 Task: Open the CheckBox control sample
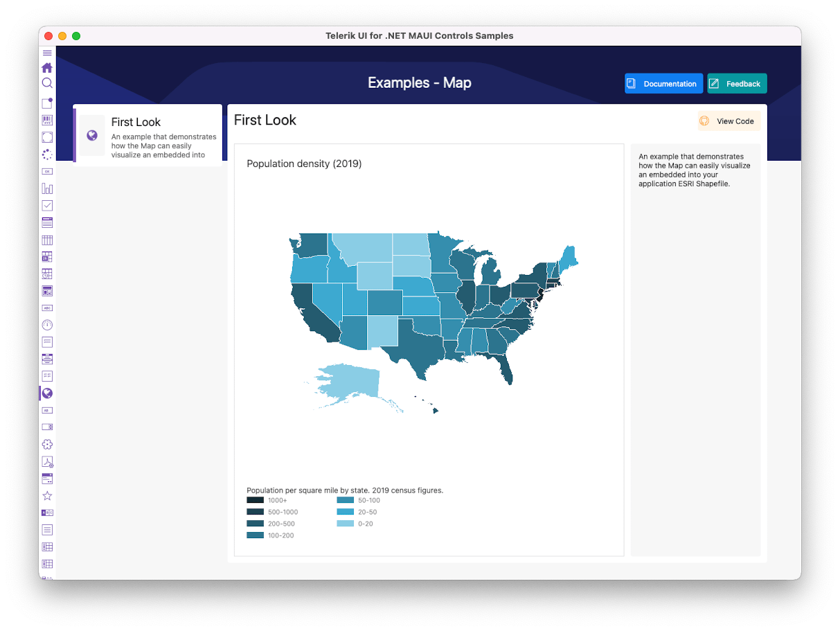(x=47, y=205)
